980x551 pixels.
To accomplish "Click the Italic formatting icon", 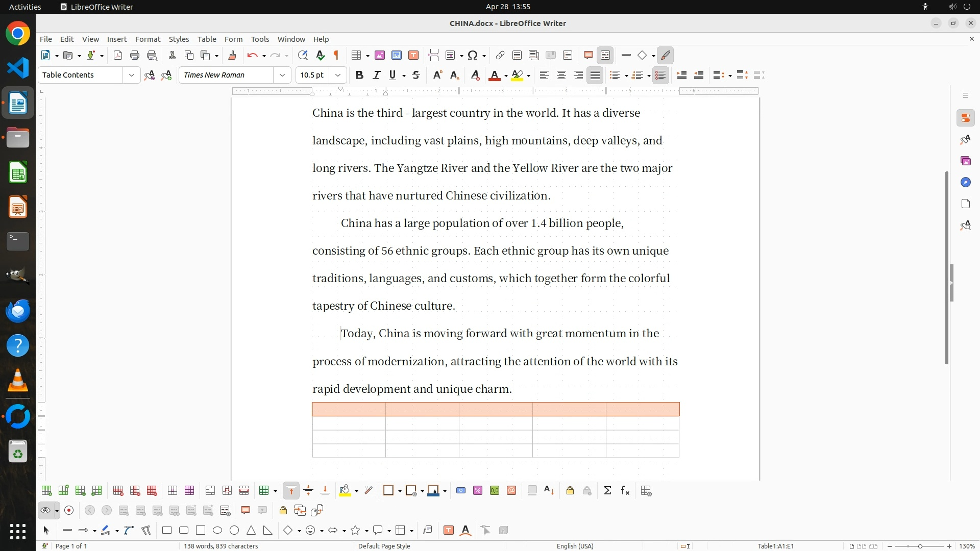I will tap(376, 75).
